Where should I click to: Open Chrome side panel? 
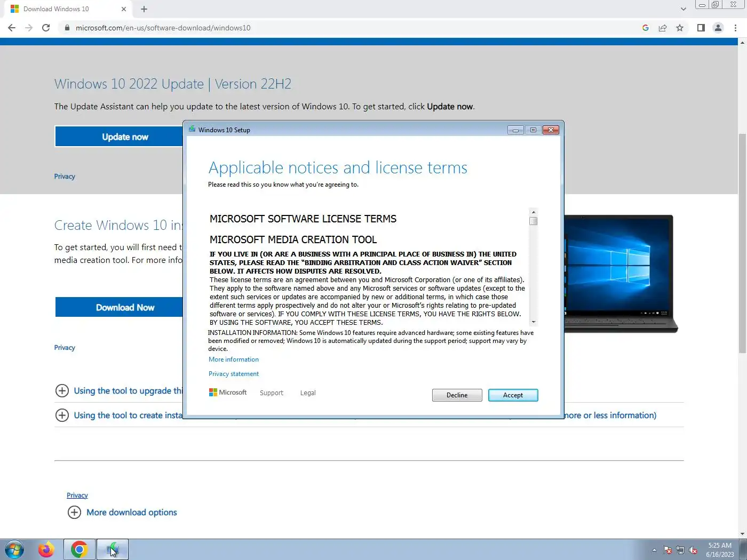[x=701, y=28]
